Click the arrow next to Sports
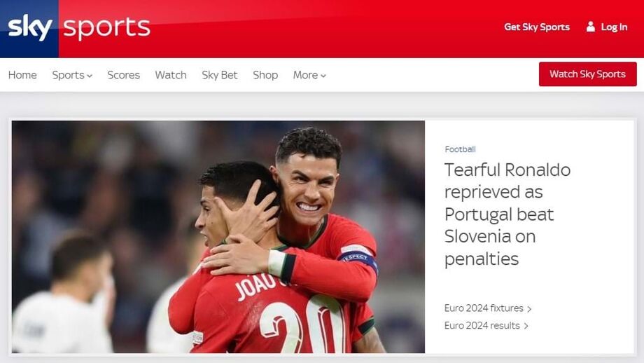 click(x=90, y=76)
